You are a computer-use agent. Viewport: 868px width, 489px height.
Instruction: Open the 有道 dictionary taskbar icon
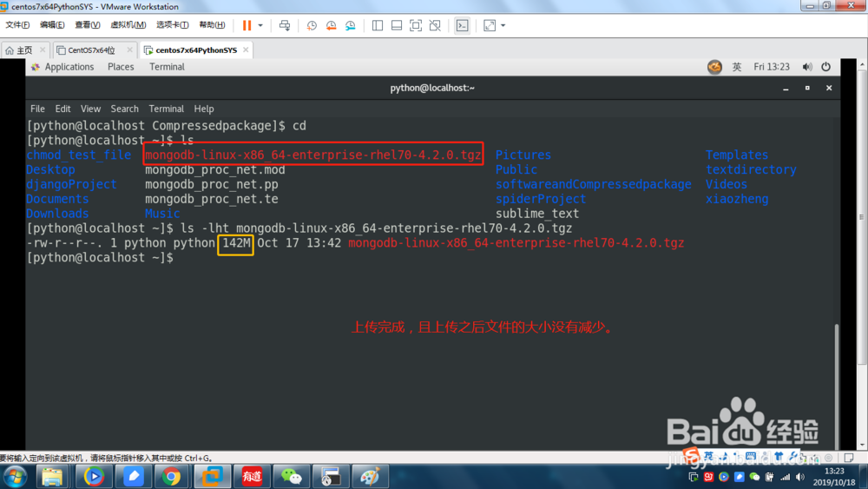pyautogui.click(x=252, y=477)
